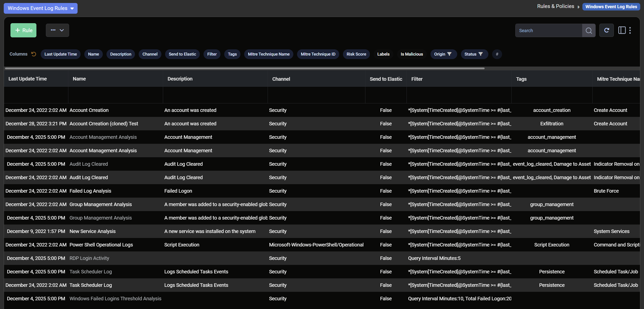Click the Origin filter funnel icon
This screenshot has height=309, width=644.
[449, 54]
